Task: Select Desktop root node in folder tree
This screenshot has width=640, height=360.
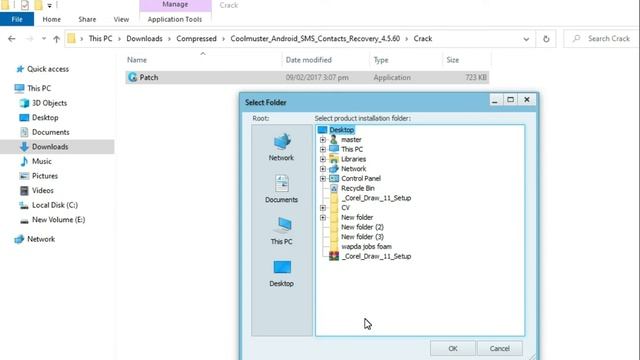Action: [x=342, y=130]
